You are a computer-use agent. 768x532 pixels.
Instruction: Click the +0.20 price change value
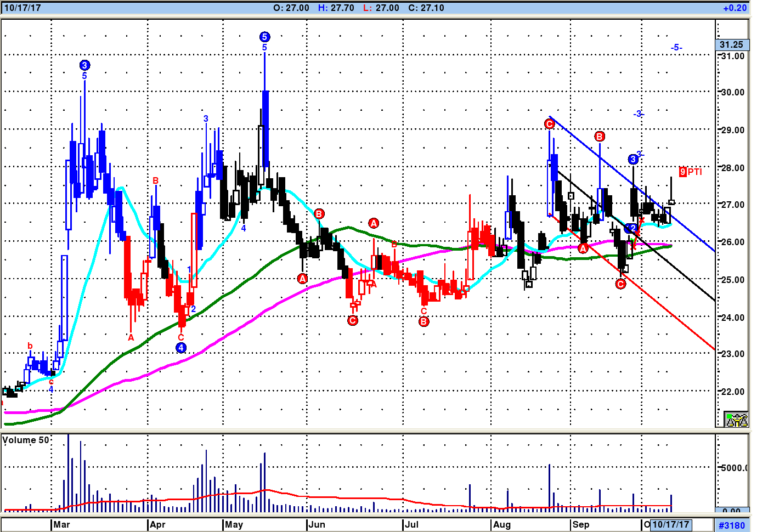click(735, 8)
